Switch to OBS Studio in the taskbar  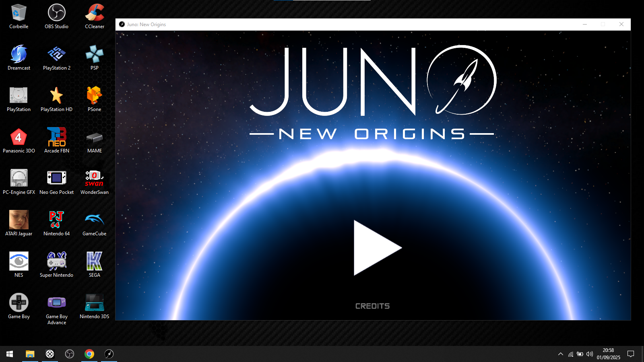70,354
